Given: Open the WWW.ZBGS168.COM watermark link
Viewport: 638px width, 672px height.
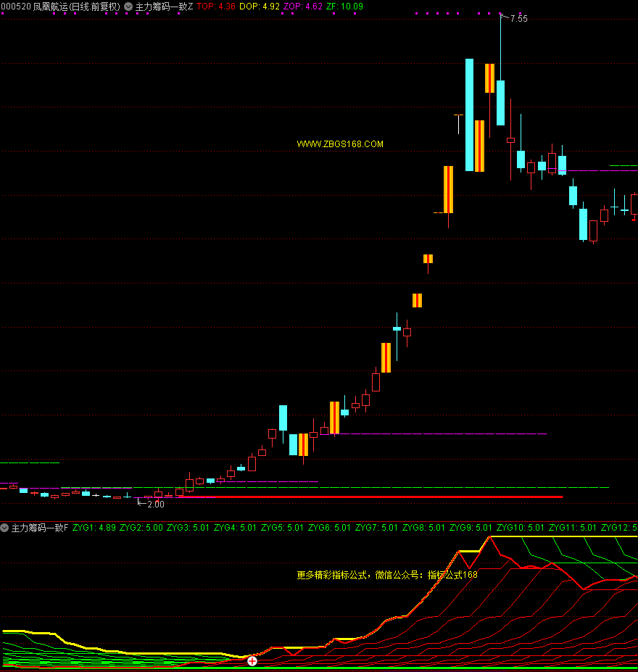Looking at the screenshot, I should (340, 144).
